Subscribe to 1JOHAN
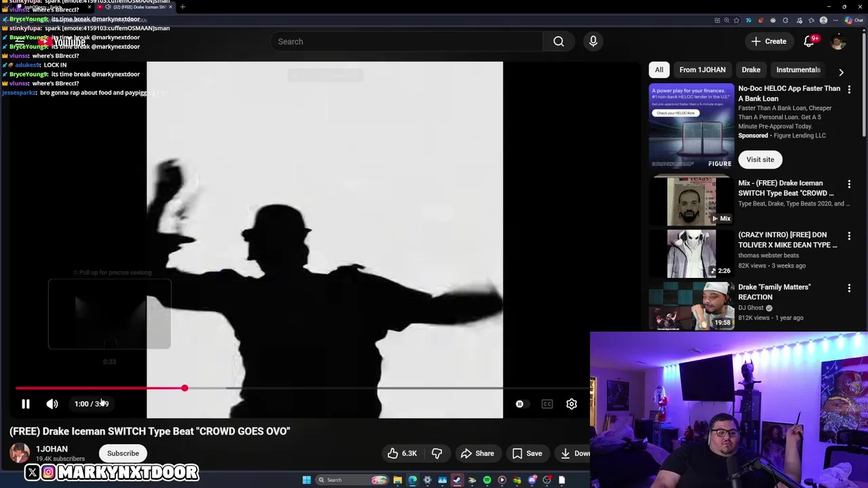The image size is (868, 488). point(123,453)
